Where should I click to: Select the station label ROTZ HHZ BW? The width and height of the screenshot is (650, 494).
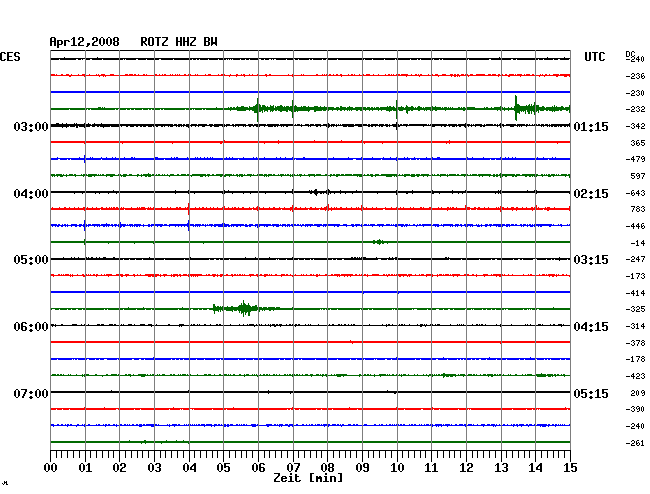pos(179,42)
